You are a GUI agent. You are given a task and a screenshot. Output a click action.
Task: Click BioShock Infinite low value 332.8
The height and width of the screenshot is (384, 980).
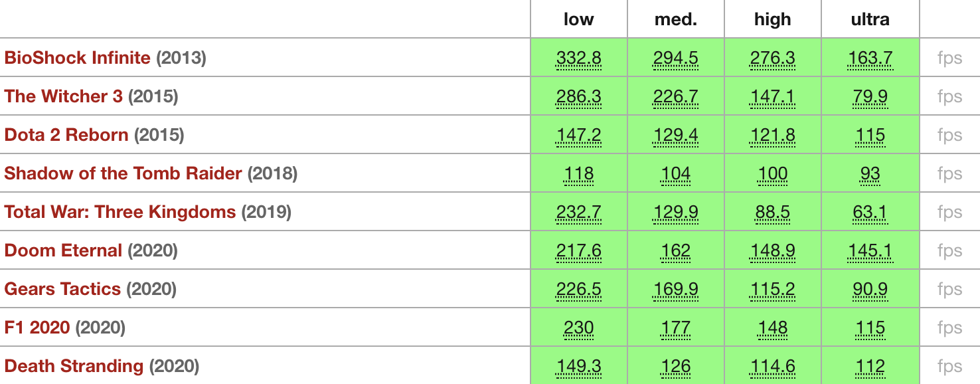[x=579, y=58]
